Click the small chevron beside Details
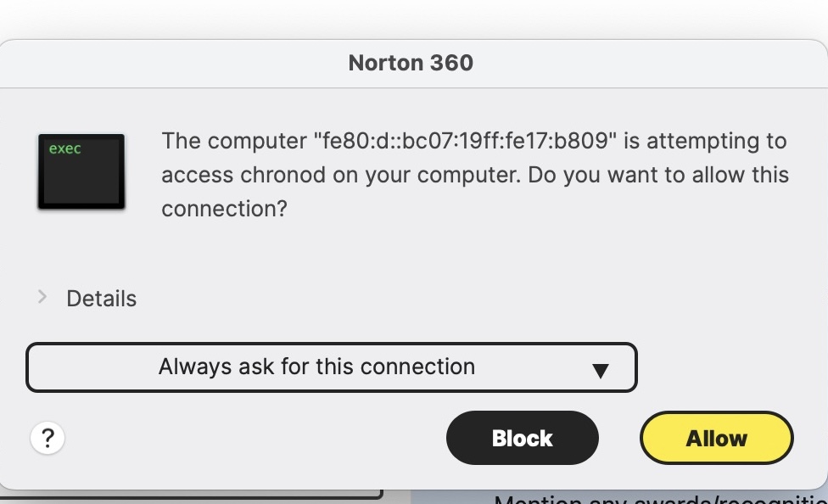This screenshot has width=828, height=504. (x=42, y=297)
